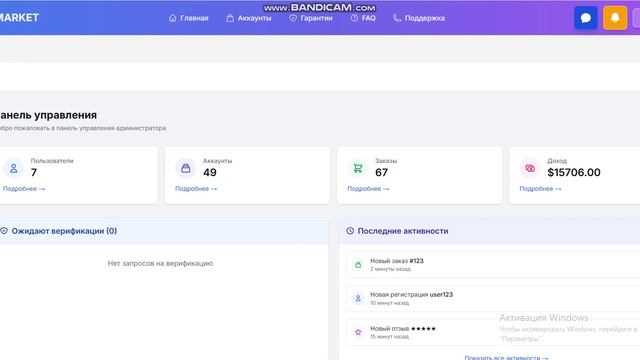The image size is (640, 360).
Task: Click the accounts count 49
Action: pyautogui.click(x=210, y=172)
